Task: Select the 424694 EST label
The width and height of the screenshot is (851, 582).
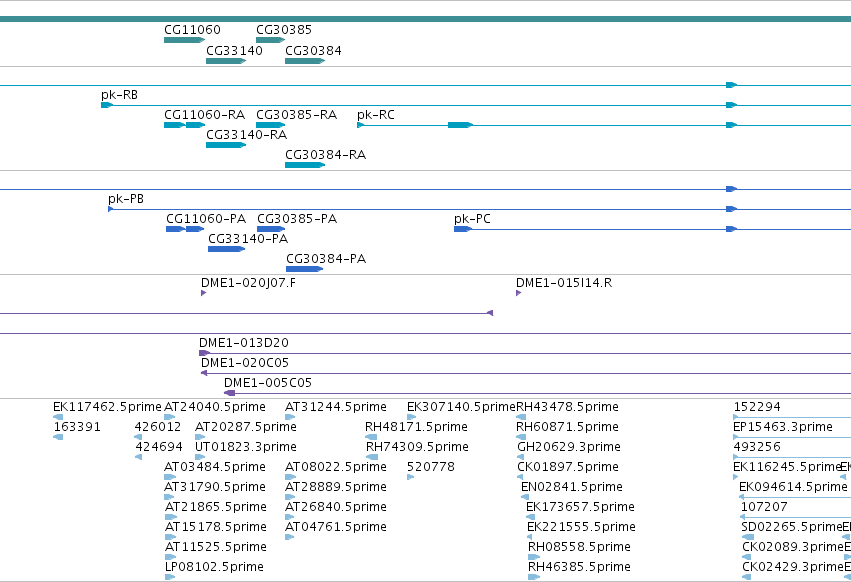Action: 158,447
